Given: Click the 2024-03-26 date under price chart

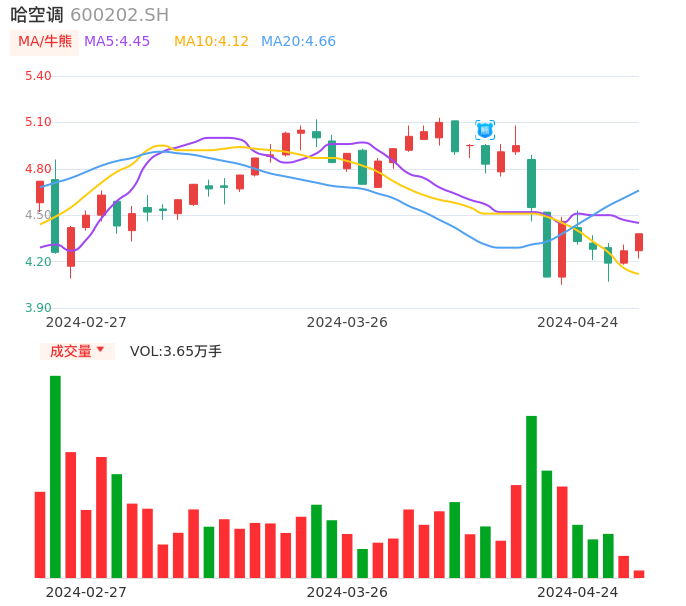Looking at the screenshot, I should [347, 322].
